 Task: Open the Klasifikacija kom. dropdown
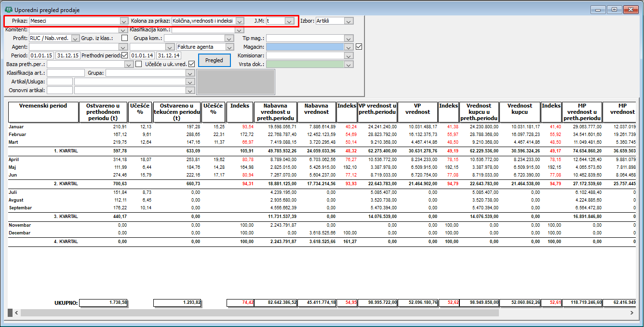tap(240, 30)
